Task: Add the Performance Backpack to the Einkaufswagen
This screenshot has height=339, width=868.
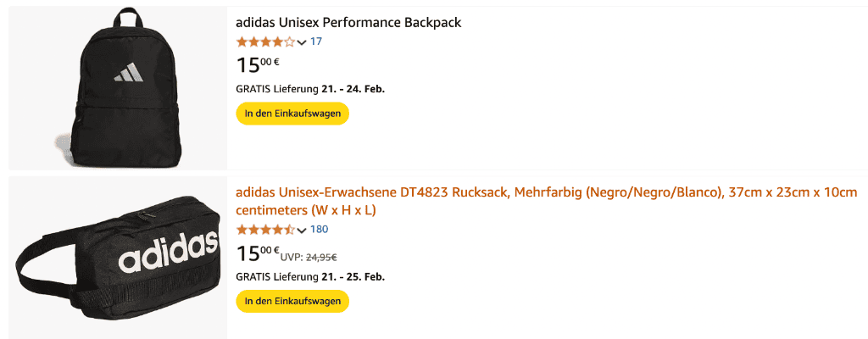Action: tap(292, 114)
